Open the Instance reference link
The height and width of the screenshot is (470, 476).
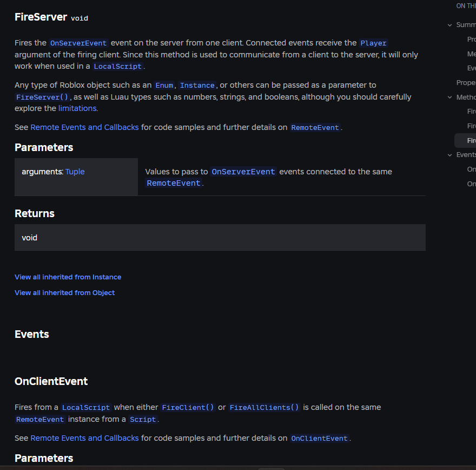pos(197,85)
